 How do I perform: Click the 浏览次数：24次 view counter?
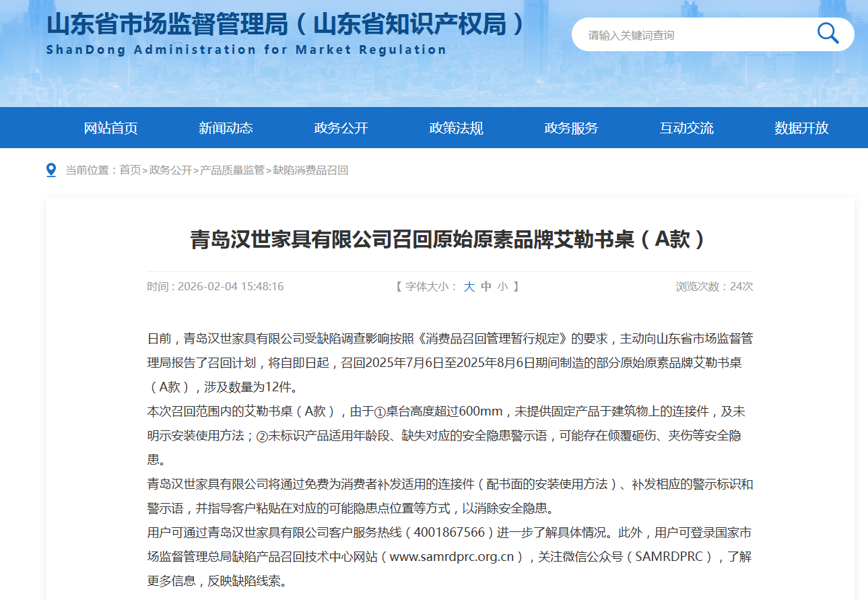pos(714,287)
